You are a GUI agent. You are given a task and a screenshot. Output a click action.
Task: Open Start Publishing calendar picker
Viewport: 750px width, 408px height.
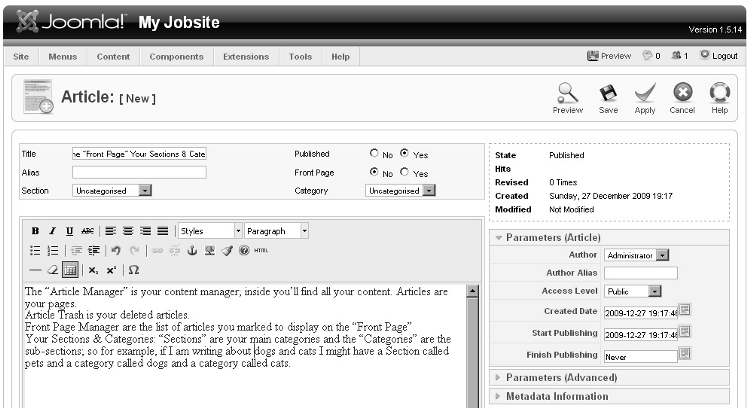click(685, 331)
